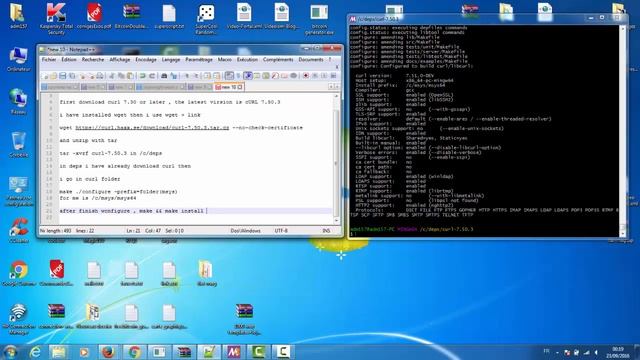
Task: Select corrigesExos.pdf desktop icon
Action: coord(94,16)
